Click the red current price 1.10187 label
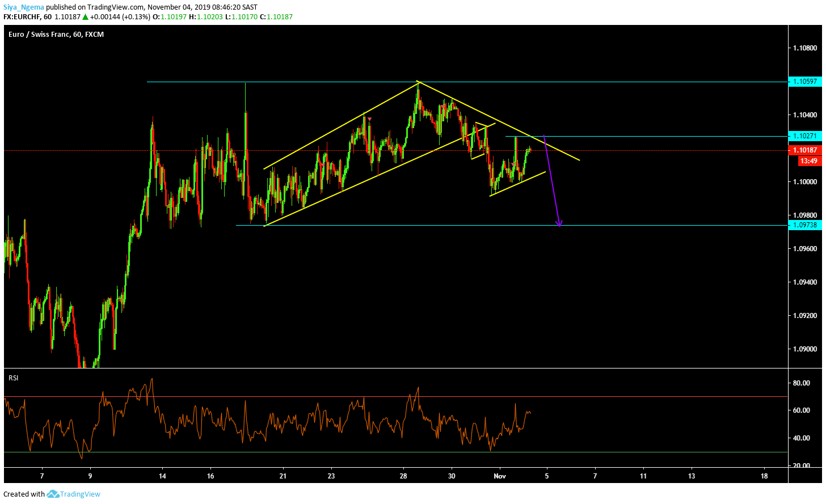Viewport: 826px width, 504px height. coord(805,150)
